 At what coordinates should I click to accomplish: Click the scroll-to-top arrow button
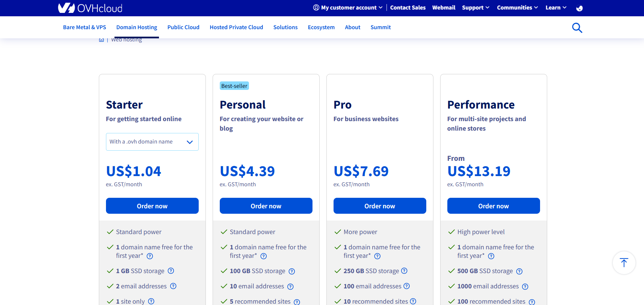point(624,263)
